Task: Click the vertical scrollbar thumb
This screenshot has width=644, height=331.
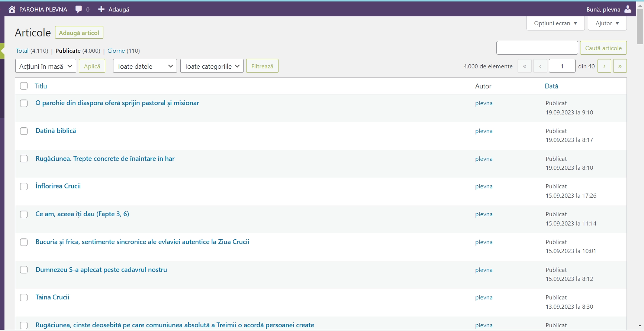Action: (x=640, y=26)
